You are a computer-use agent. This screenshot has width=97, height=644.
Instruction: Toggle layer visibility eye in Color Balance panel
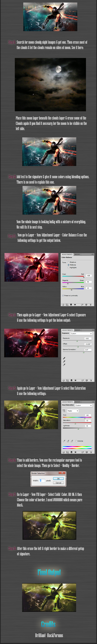75,305
